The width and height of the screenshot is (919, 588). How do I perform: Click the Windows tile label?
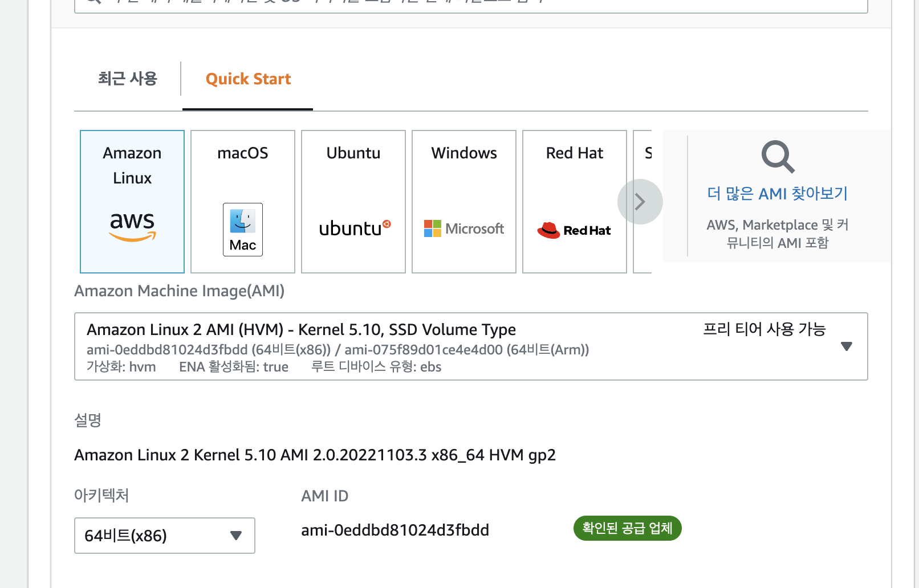(x=464, y=153)
